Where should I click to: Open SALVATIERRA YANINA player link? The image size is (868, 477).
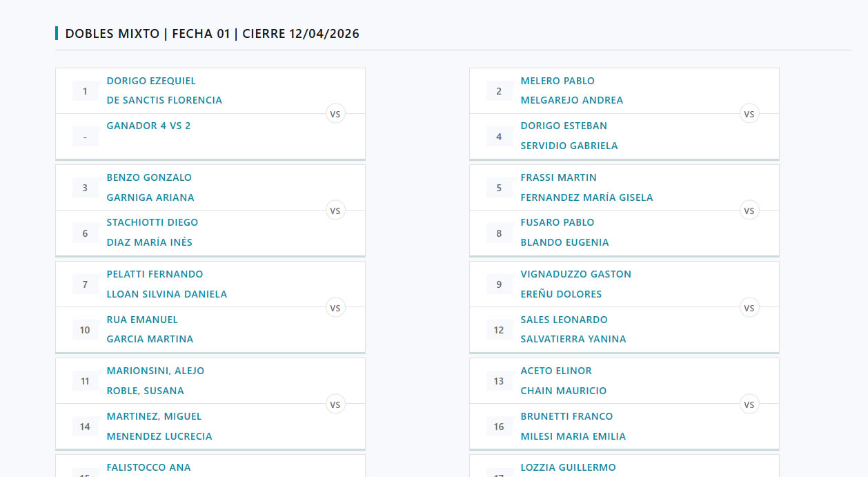(573, 339)
